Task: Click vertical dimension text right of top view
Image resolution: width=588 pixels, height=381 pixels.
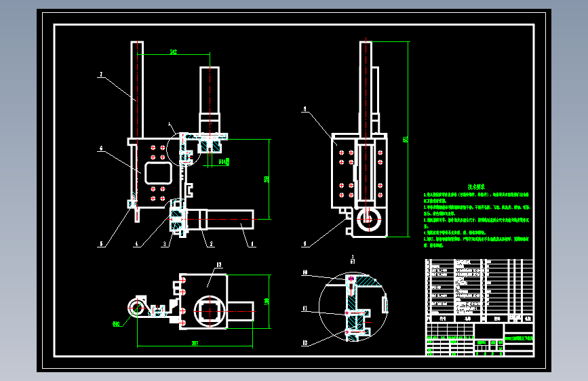Action: click(x=267, y=302)
